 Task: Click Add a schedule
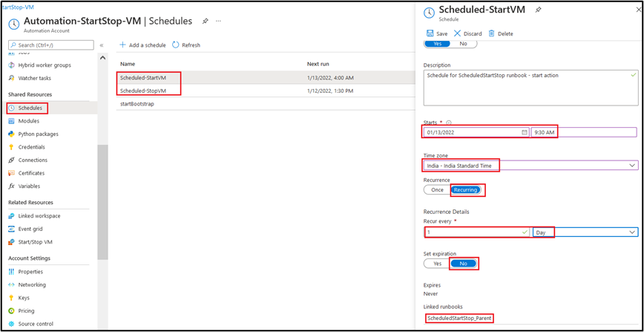[x=142, y=45]
